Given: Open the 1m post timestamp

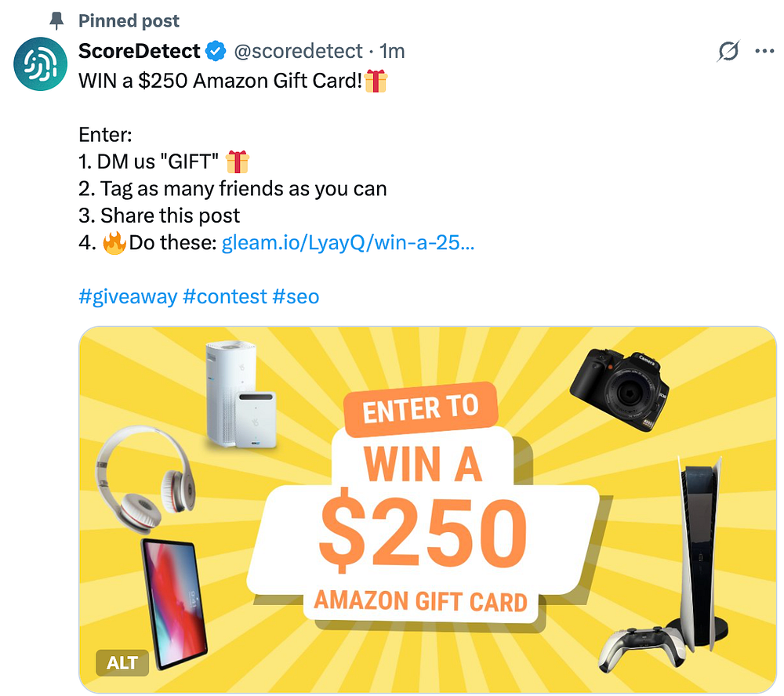Looking at the screenshot, I should pyautogui.click(x=392, y=51).
